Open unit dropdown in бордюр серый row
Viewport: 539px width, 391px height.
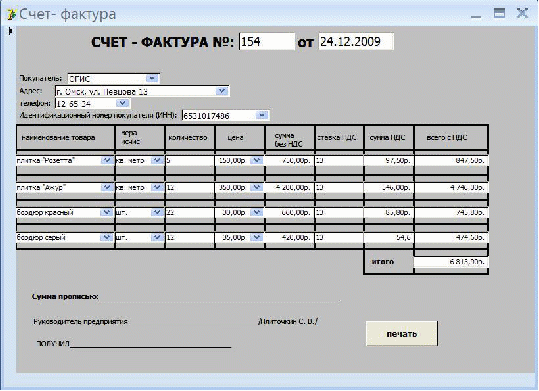click(x=157, y=237)
